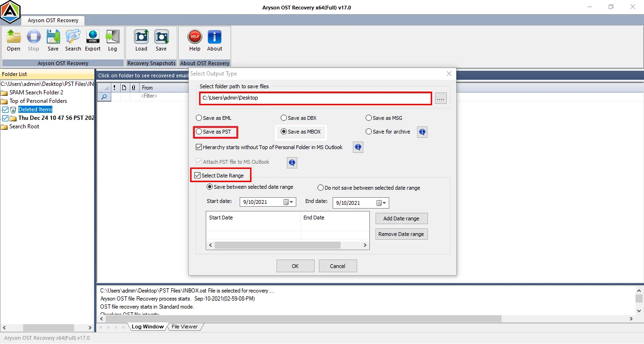Close the Select Output Type dialog

(x=449, y=74)
